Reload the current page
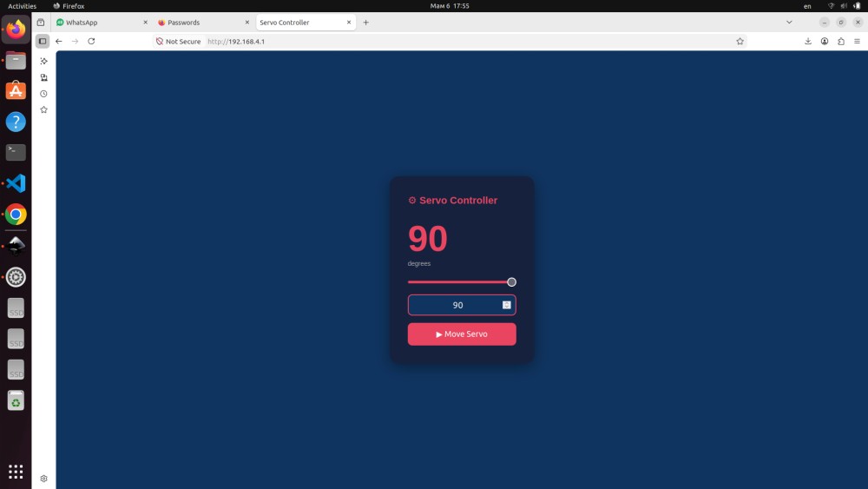The image size is (868, 489). 91,41
